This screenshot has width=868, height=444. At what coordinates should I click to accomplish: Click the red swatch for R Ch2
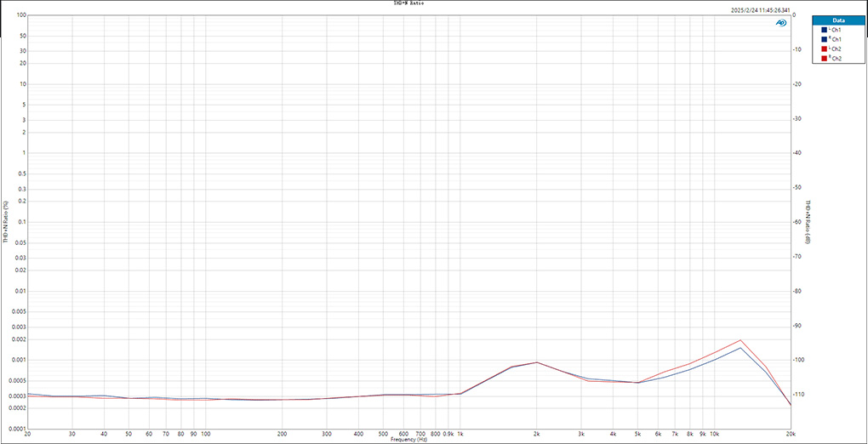click(825, 59)
